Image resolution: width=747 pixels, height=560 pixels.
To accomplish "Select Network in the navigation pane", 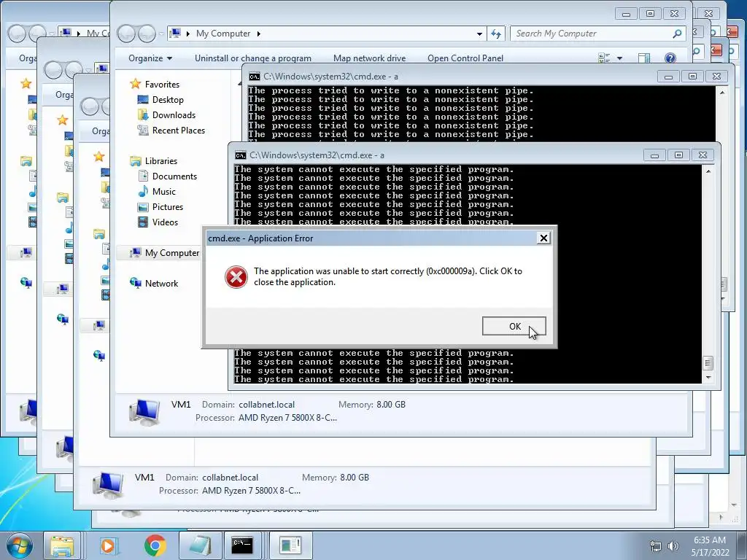I will [x=161, y=284].
